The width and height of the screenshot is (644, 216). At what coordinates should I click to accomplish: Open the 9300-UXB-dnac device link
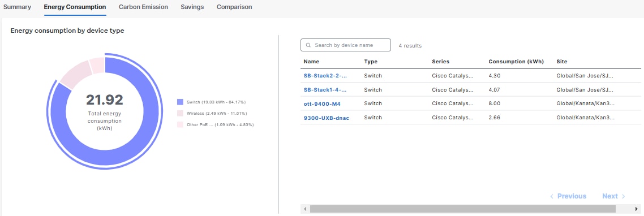327,118
